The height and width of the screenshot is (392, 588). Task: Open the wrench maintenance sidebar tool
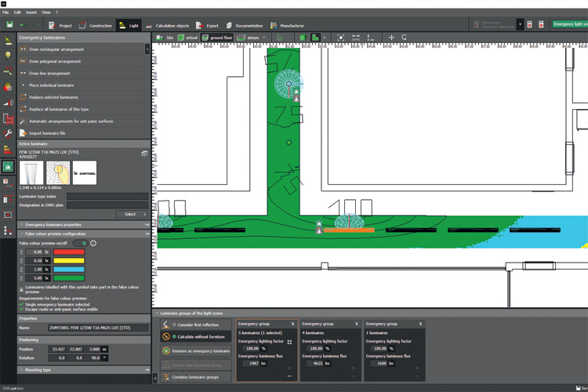8,134
